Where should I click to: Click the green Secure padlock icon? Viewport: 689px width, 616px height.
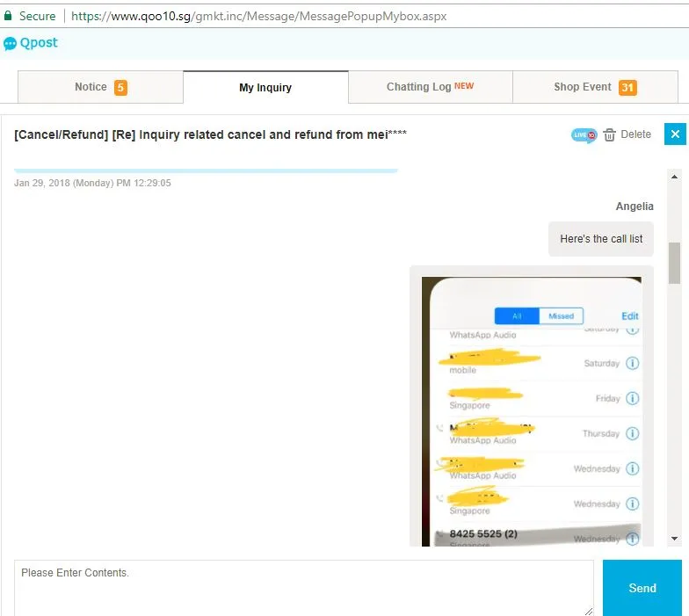point(8,16)
